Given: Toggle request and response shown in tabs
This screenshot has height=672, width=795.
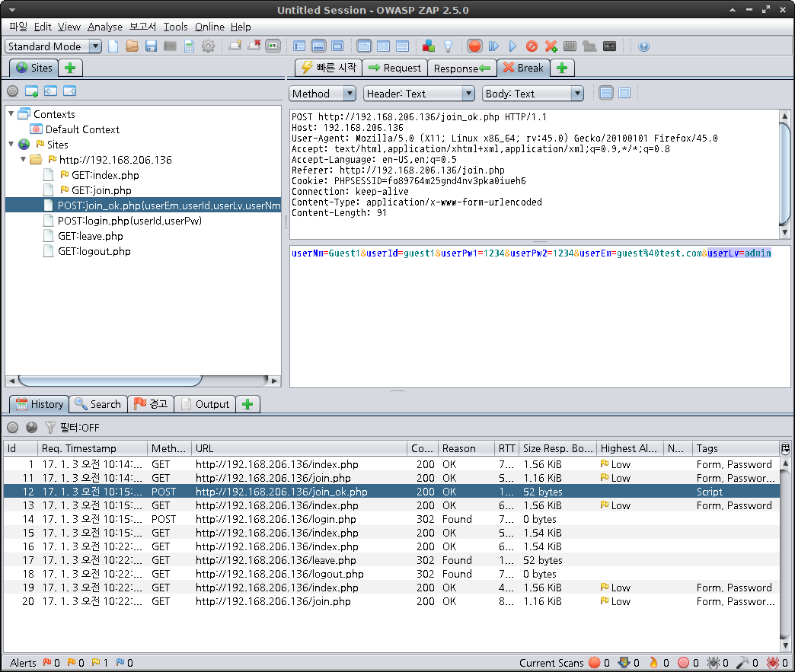Looking at the screenshot, I should click(364, 46).
